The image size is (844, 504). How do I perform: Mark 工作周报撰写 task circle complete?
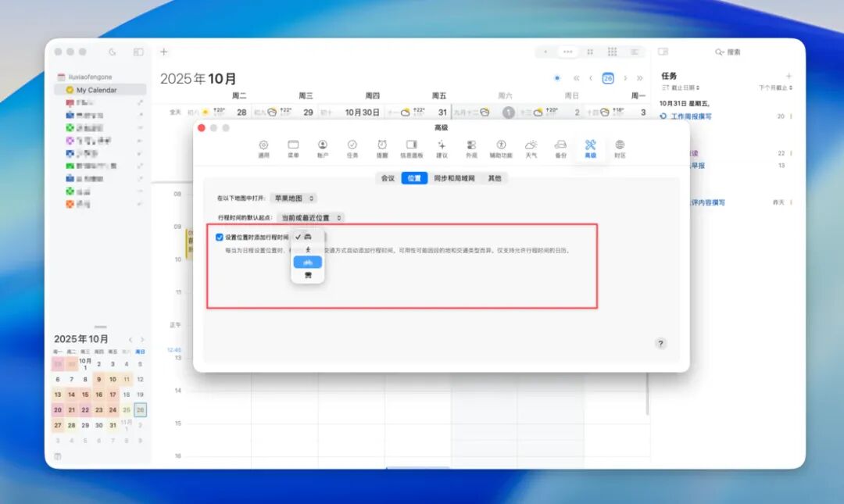pos(663,116)
